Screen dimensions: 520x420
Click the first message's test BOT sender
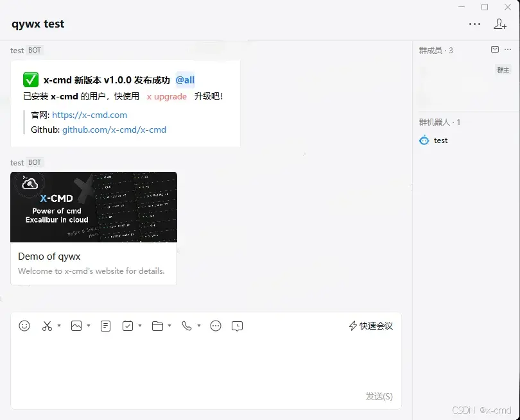(26, 51)
